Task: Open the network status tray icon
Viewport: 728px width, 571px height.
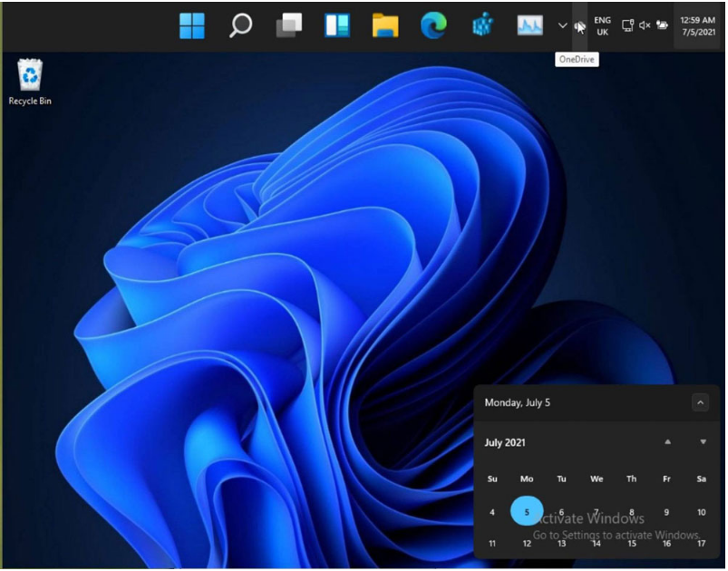Action: [x=627, y=25]
